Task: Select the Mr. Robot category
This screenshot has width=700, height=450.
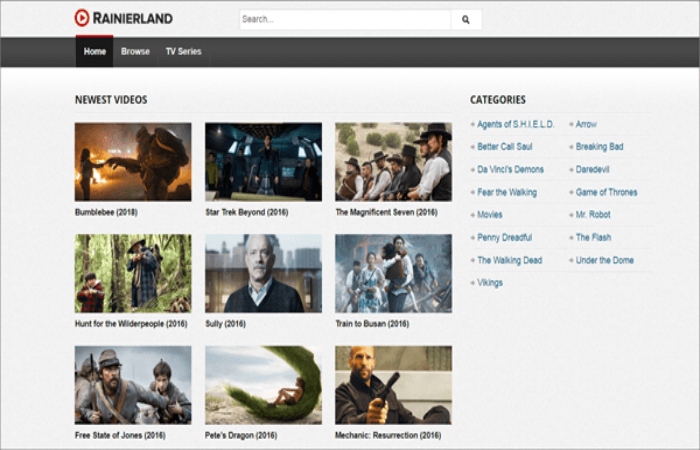Action: pyautogui.click(x=593, y=215)
